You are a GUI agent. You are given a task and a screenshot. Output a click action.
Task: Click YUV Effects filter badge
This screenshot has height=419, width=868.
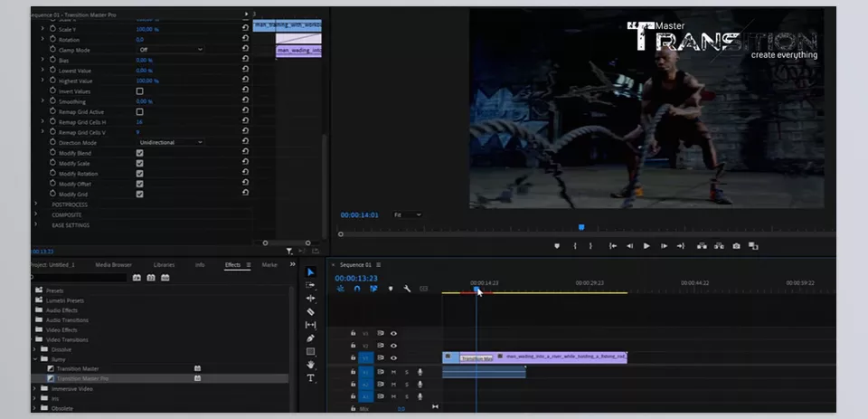[165, 278]
